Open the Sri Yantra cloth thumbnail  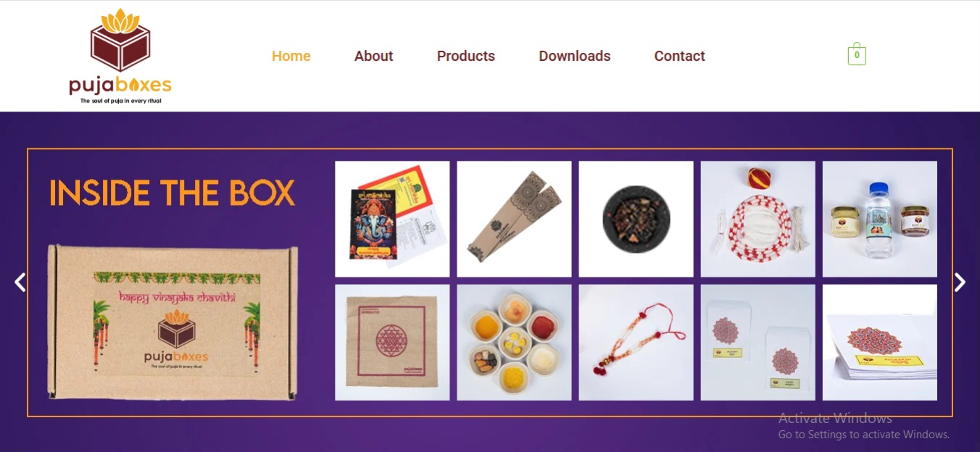pyautogui.click(x=392, y=342)
